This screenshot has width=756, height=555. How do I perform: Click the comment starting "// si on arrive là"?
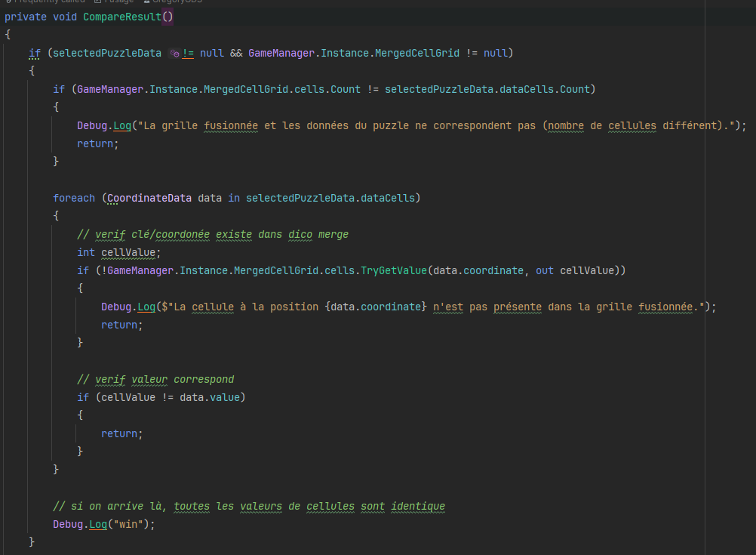pos(249,506)
